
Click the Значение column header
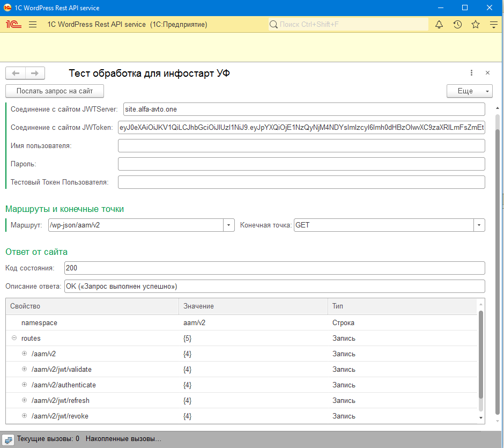coord(253,306)
